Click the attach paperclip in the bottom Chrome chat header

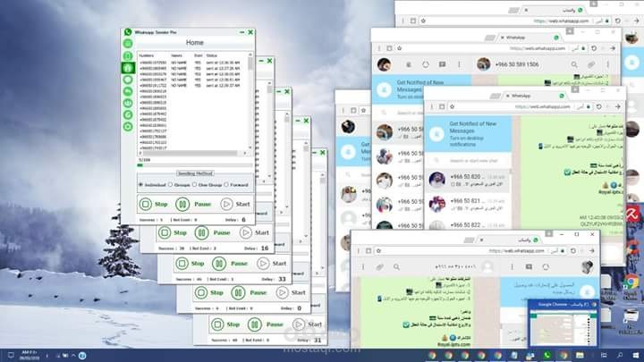coord(380,267)
